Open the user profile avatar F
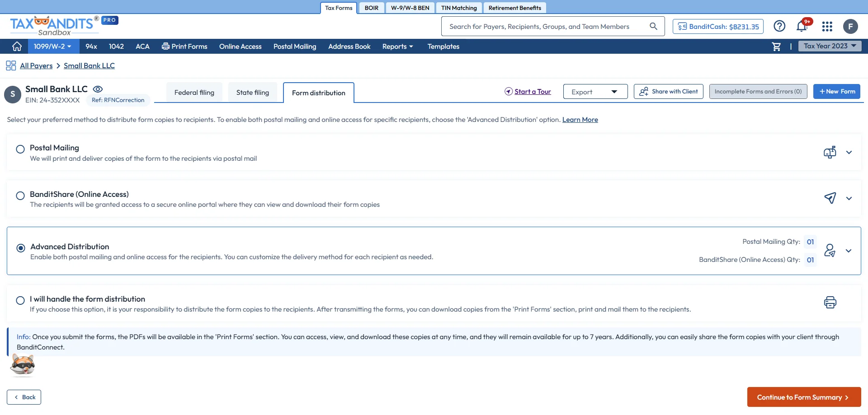This screenshot has width=868, height=415. [x=850, y=27]
